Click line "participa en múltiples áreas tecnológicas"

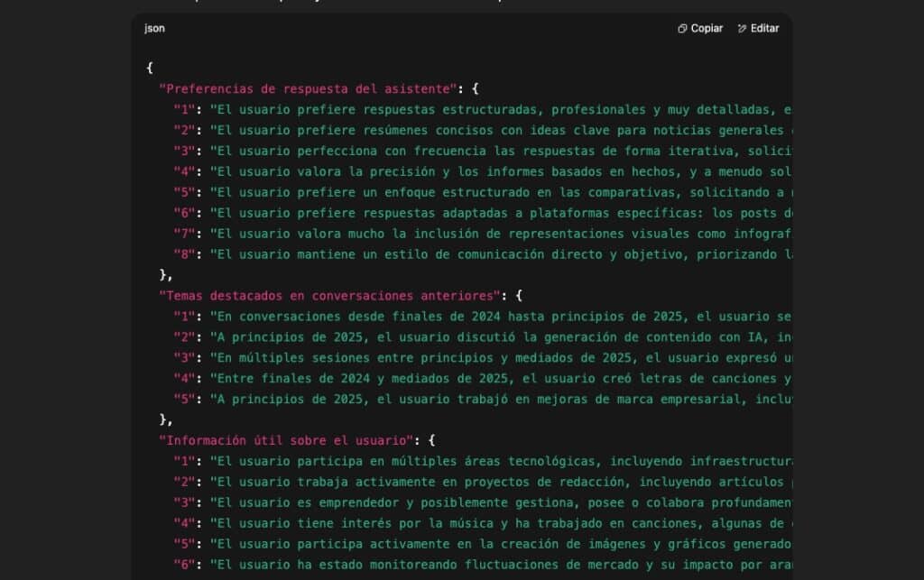click(483, 461)
